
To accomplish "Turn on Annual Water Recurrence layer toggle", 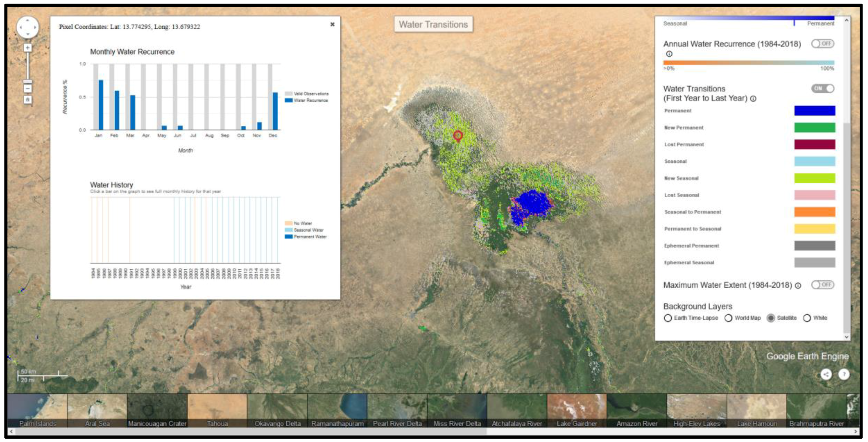I will coord(822,44).
